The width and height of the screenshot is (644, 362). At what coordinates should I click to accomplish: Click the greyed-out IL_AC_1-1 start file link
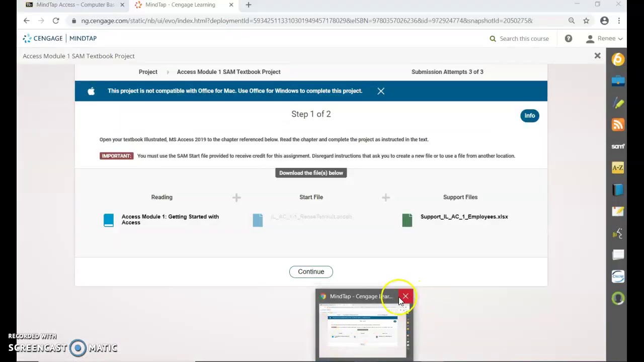pyautogui.click(x=311, y=217)
